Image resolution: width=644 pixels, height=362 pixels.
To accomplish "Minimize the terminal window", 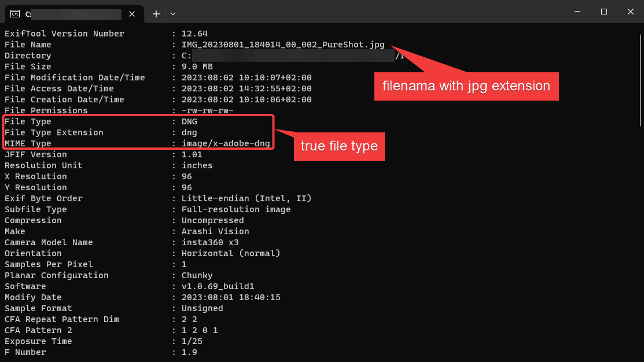I will (576, 12).
